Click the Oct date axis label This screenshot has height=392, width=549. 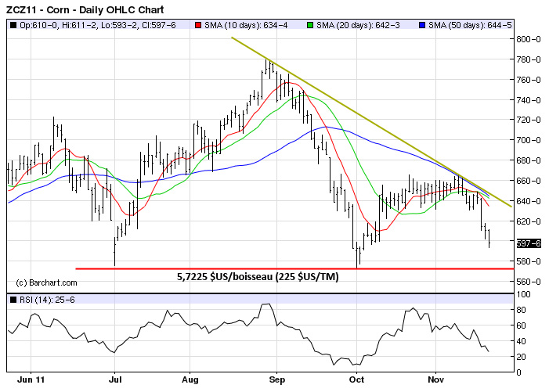coord(356,379)
